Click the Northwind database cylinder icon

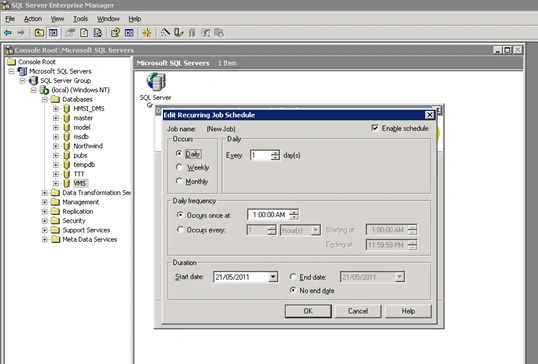[x=67, y=146]
